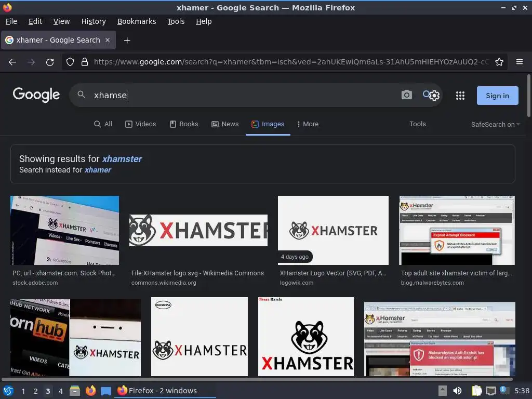Switch to workspace 4
This screenshot has height=399, width=532.
point(61,391)
